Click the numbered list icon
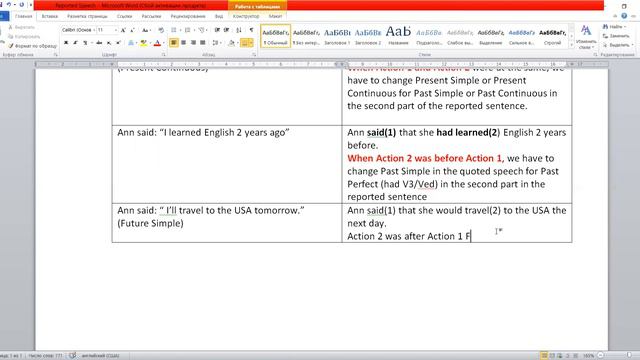The width and height of the screenshot is (640, 360). [x=187, y=30]
